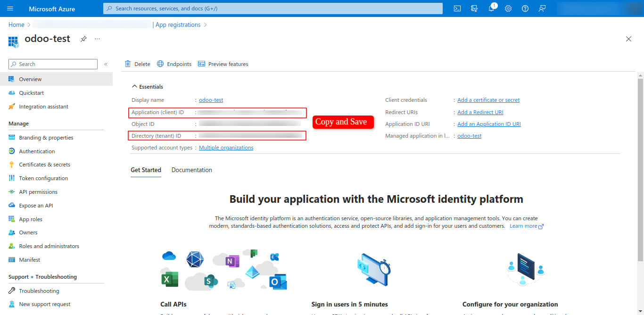Close the odoo-test blade with the X
Image resolution: width=644 pixels, height=315 pixels.
[628, 39]
